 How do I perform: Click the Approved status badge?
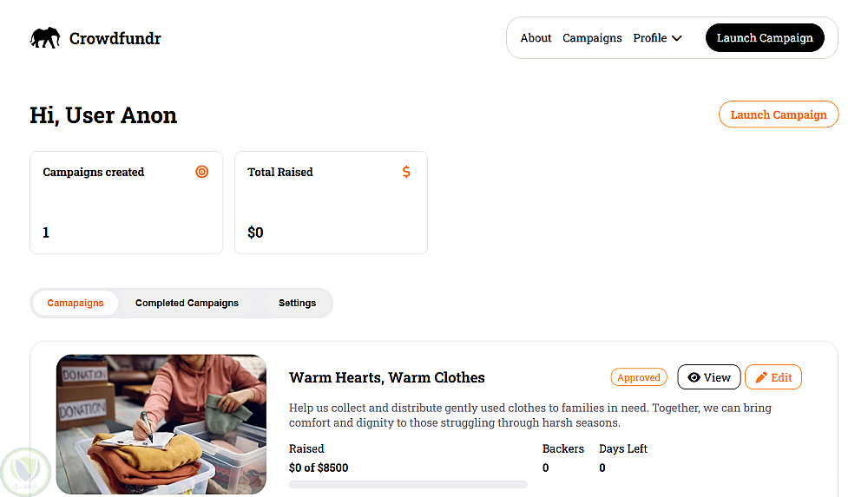point(639,377)
